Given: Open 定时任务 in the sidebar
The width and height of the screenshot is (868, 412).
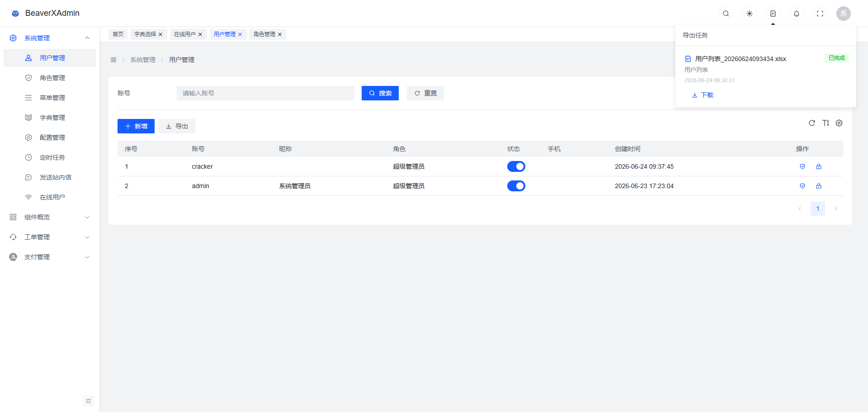Looking at the screenshot, I should point(50,157).
